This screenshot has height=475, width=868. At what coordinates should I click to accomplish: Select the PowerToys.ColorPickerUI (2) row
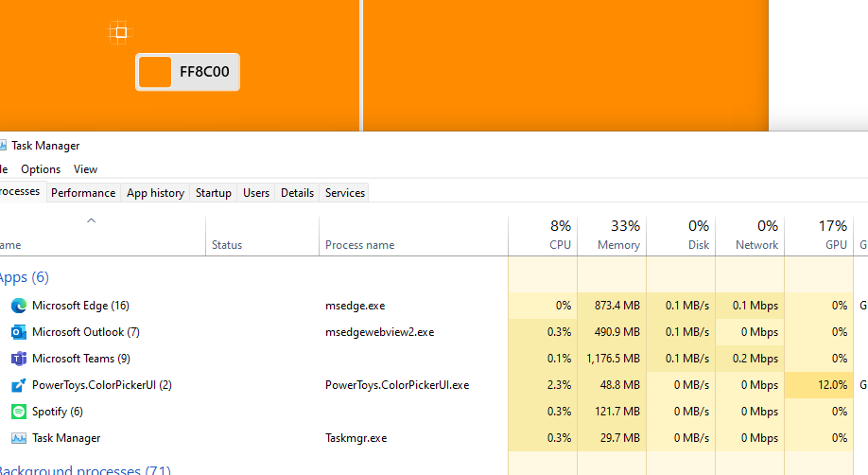click(434, 385)
